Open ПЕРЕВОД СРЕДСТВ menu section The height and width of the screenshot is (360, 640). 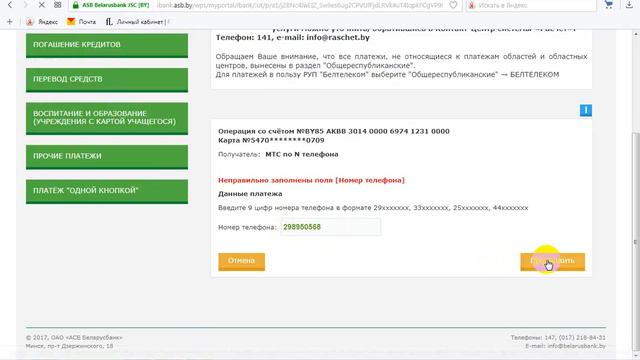[107, 80]
